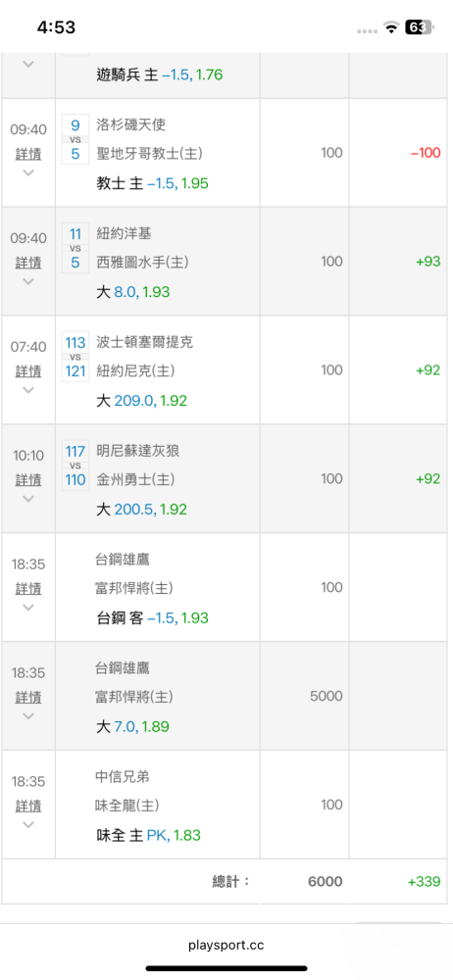
Task: Open 詳情 for 5000 stake 台鋼雄鷹 bet
Action: (28, 697)
